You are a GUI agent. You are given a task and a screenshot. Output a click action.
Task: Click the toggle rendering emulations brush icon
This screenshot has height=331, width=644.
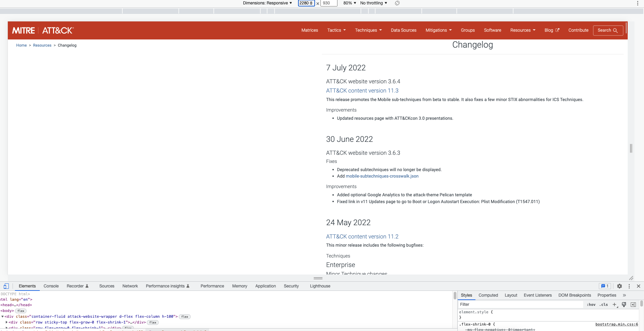tap(624, 304)
